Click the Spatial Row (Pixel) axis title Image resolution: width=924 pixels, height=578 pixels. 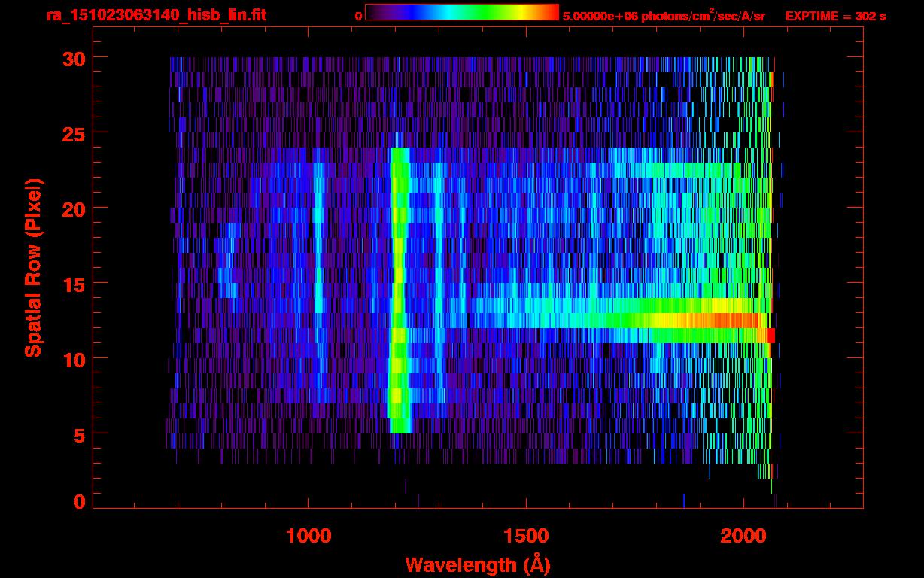click(33, 267)
